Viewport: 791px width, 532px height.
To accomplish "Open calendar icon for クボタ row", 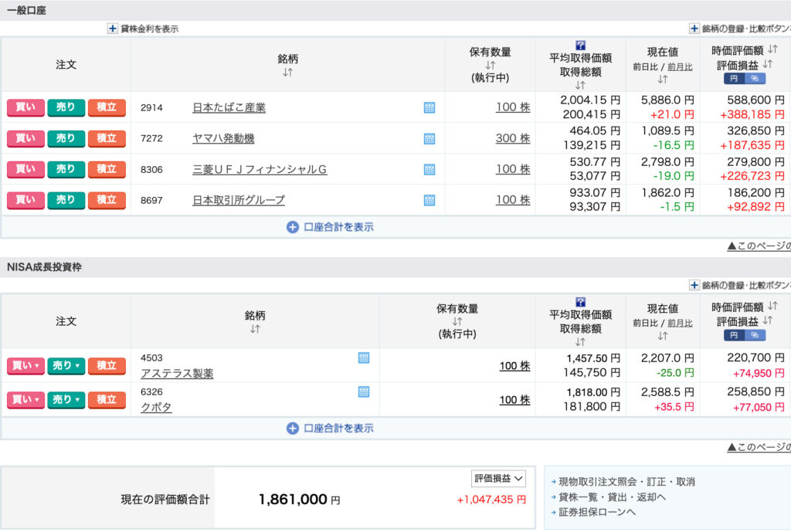I will click(364, 391).
